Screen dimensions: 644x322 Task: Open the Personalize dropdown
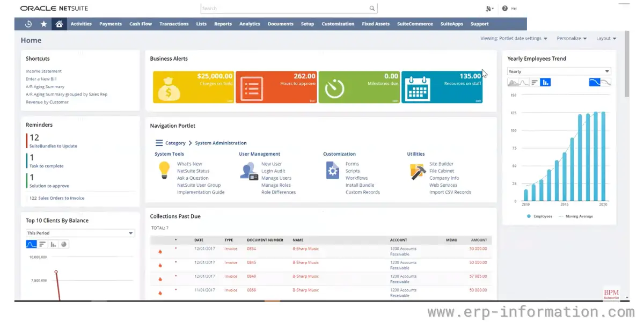tap(572, 39)
